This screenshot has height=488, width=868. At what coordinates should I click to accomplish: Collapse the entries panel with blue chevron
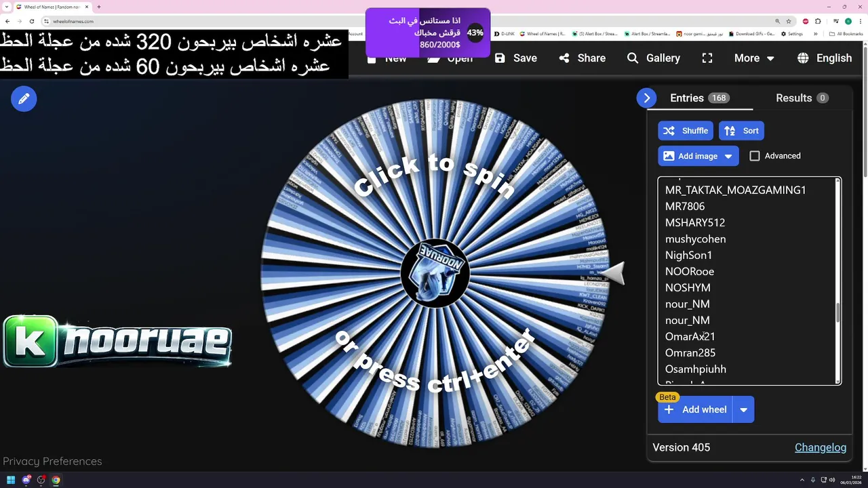[x=647, y=98]
